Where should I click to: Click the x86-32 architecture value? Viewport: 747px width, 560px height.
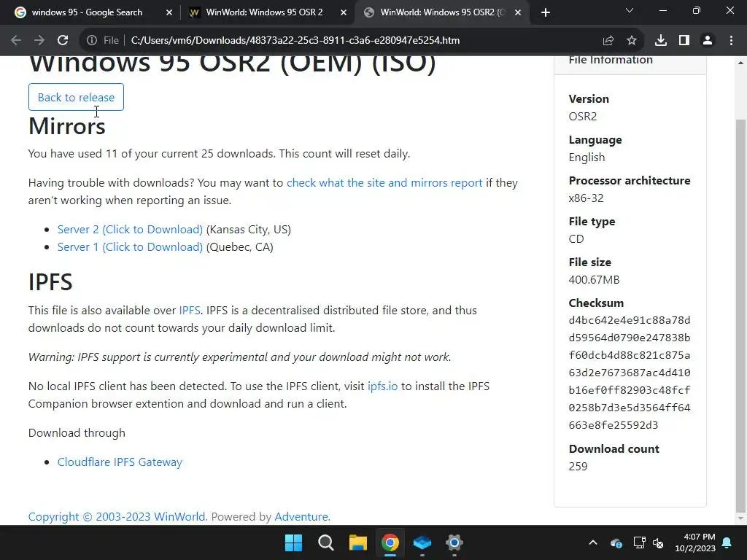[x=586, y=198]
